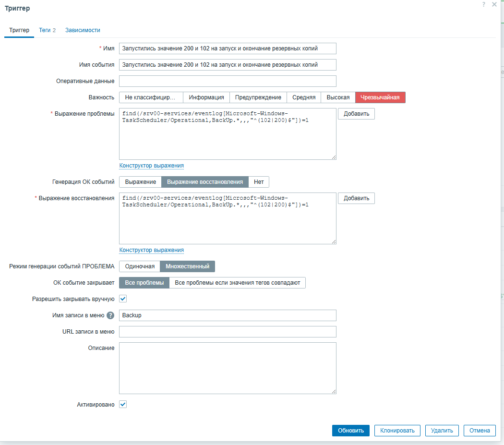Image resolution: width=504 pixels, height=445 pixels.
Task: Click the help question mark near menu entry name
Action: [x=110, y=315]
